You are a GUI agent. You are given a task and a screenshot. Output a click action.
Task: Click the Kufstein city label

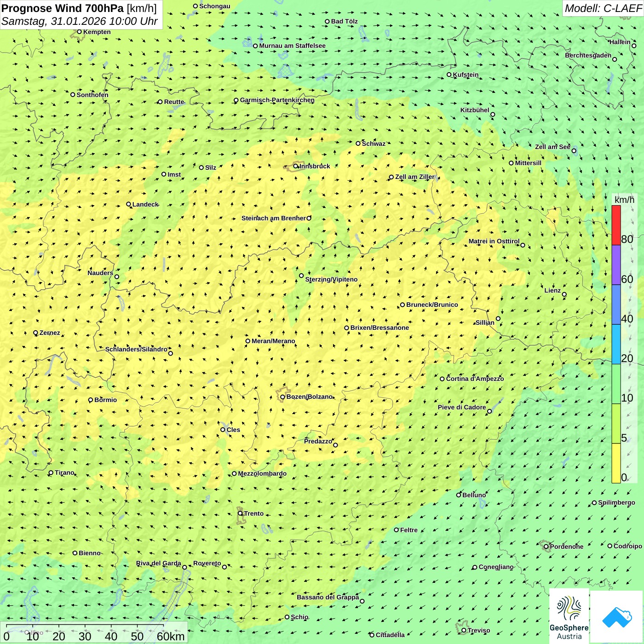pyautogui.click(x=466, y=75)
